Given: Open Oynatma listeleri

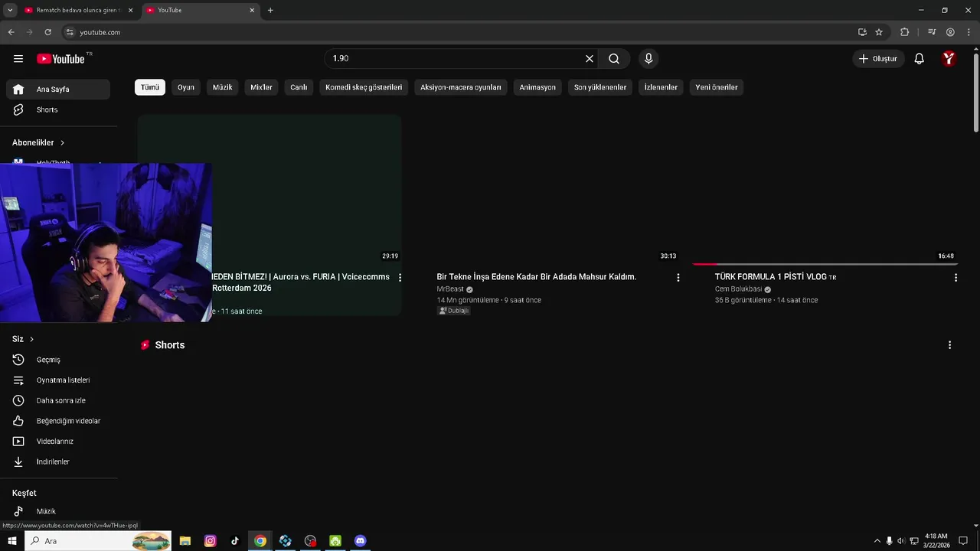Looking at the screenshot, I should click(58, 380).
